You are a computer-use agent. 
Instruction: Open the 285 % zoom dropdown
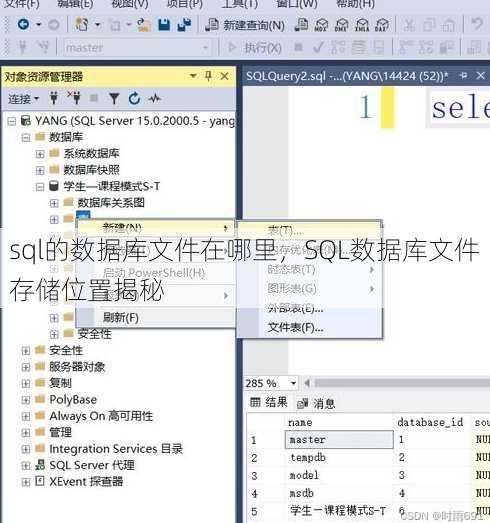pyautogui.click(x=294, y=384)
